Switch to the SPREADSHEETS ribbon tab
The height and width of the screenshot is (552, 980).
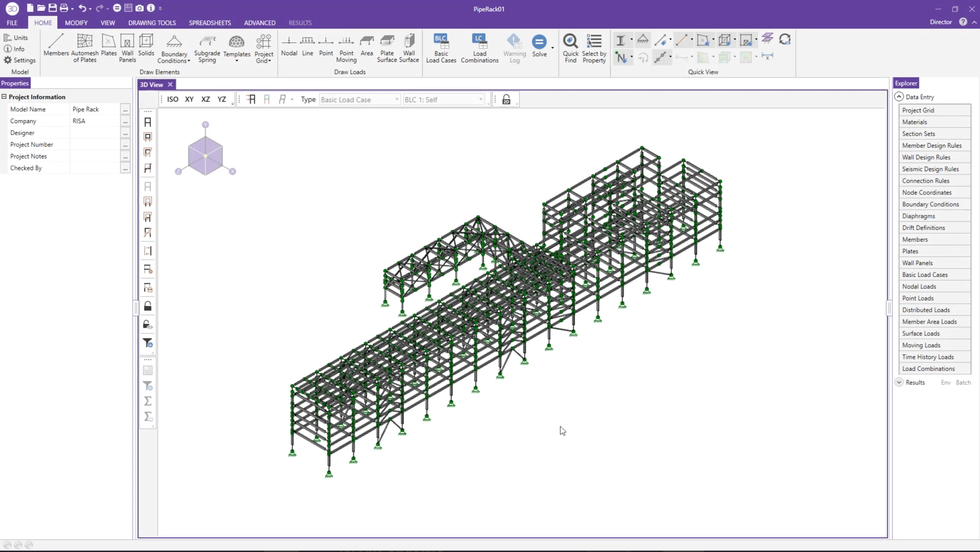pos(210,23)
